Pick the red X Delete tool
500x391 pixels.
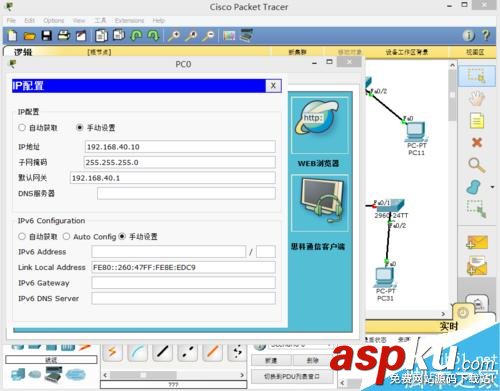coord(477,143)
